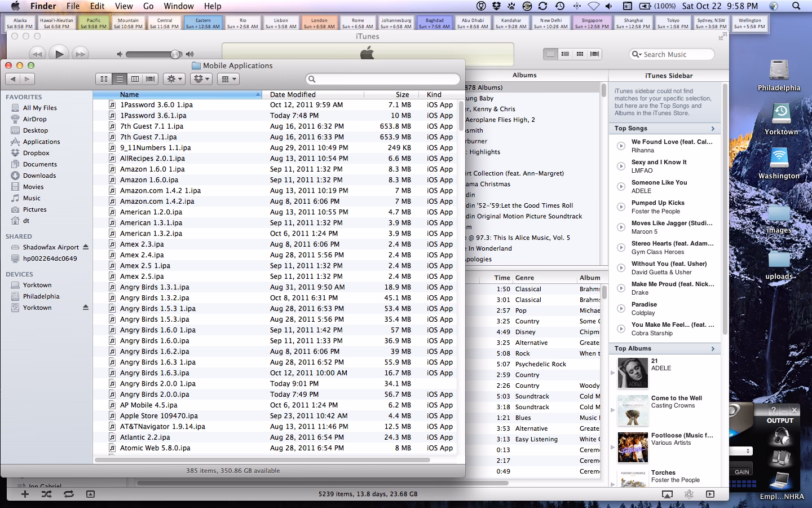The height and width of the screenshot is (508, 812).
Task: Toggle shuffle in iTunes
Action: coord(46,494)
